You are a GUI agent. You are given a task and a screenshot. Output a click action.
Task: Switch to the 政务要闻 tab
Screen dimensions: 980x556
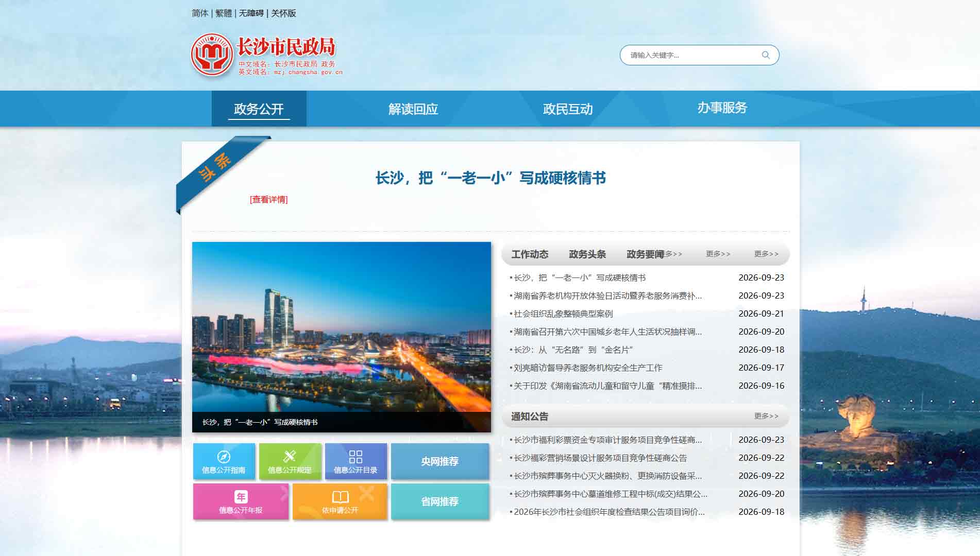[645, 254]
